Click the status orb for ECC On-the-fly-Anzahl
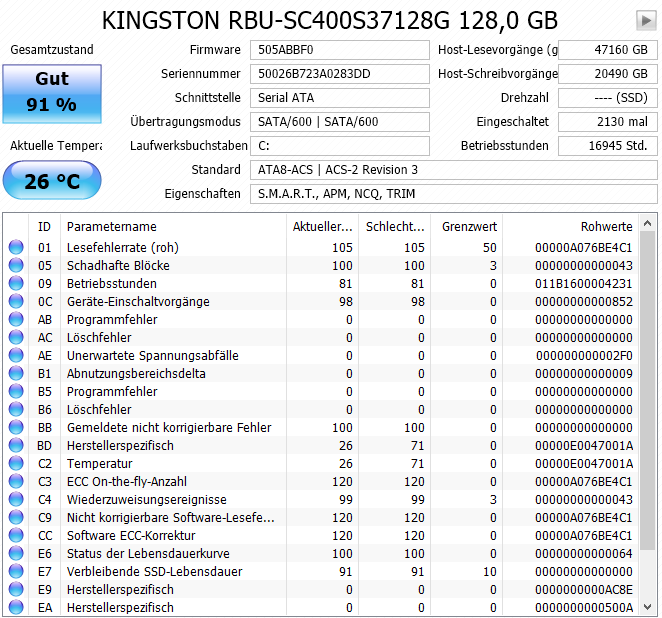662x618 pixels. (x=16, y=481)
